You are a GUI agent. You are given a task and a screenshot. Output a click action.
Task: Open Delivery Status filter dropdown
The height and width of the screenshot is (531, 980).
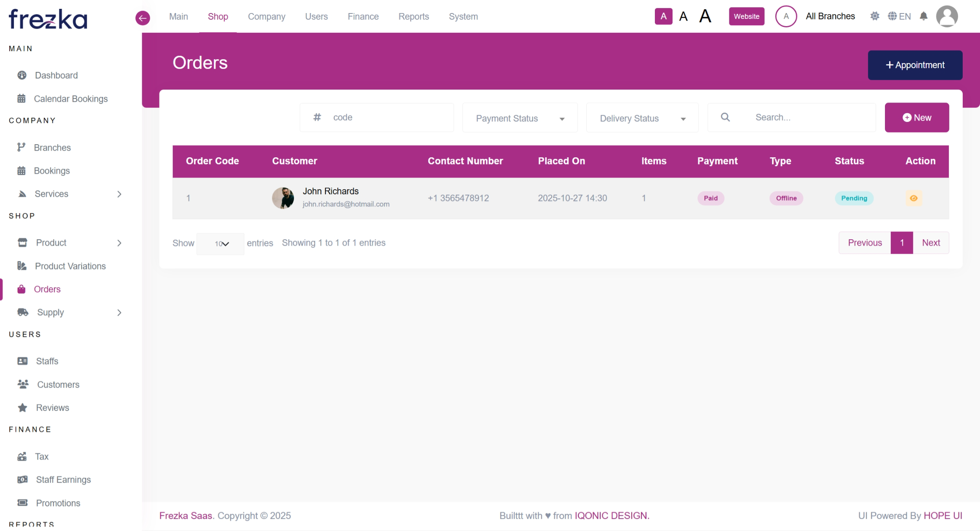point(642,118)
